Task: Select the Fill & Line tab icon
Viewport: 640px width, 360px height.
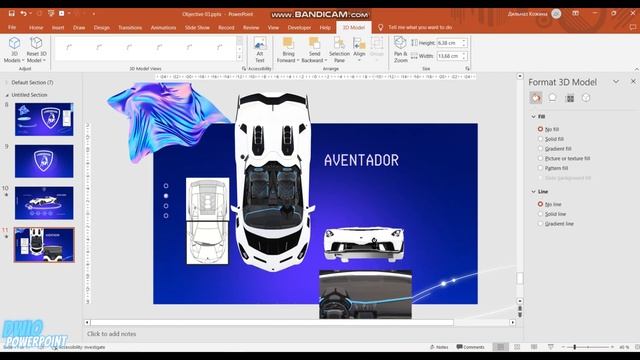Action: point(536,98)
